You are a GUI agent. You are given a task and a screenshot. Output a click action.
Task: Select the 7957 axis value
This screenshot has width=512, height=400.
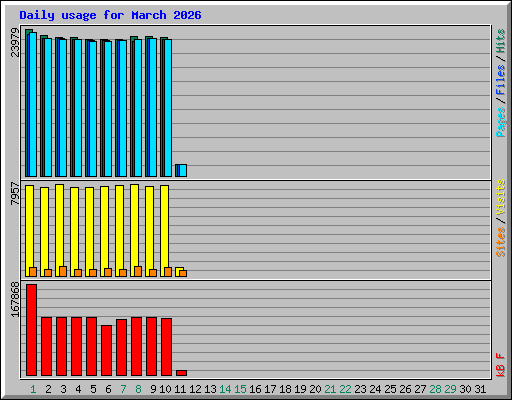pos(15,193)
